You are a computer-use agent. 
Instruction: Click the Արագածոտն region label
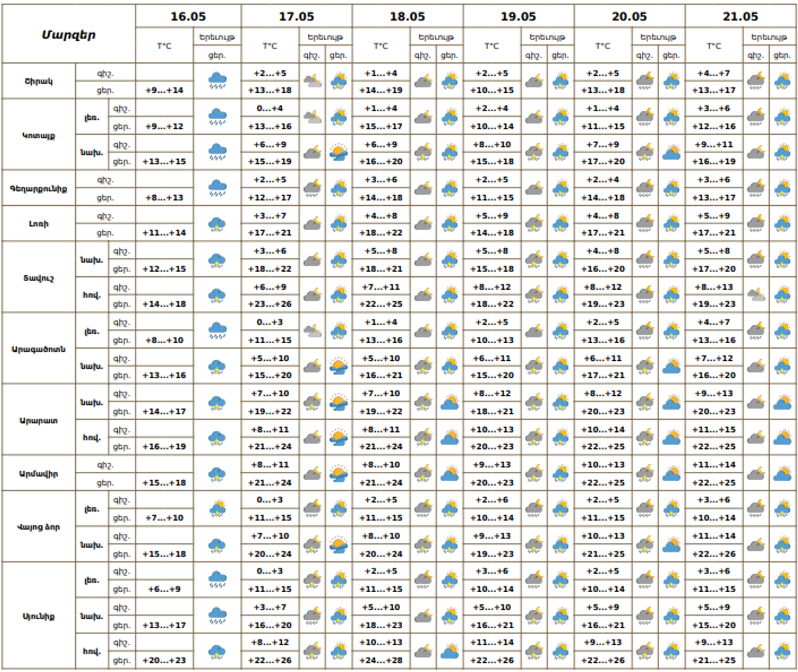(39, 349)
